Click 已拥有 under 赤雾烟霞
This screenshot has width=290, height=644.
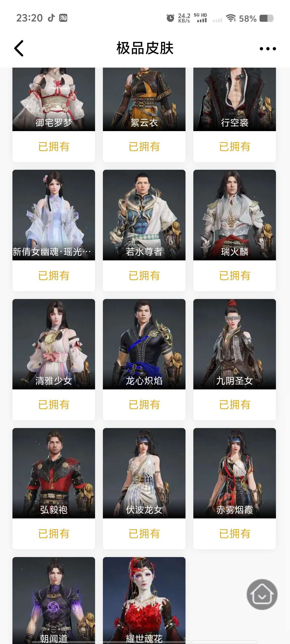[x=235, y=534]
